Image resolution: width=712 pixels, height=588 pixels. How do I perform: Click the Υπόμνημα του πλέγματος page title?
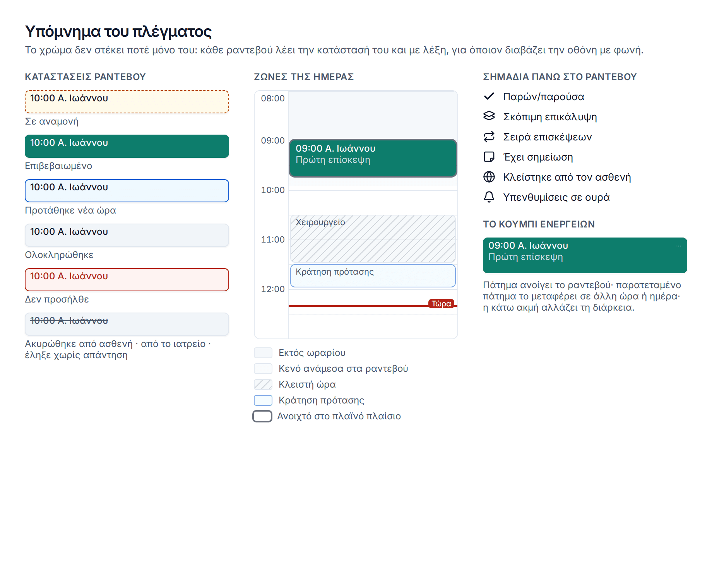click(118, 32)
